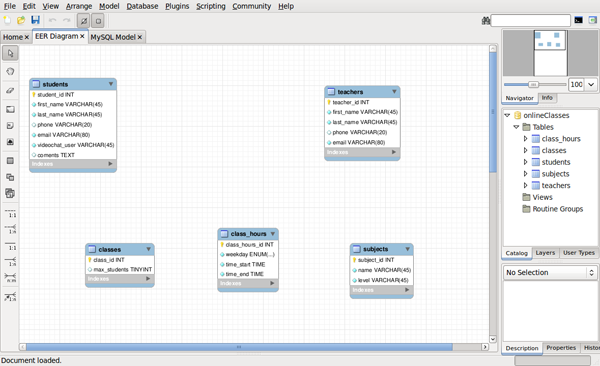Click the save model toolbar icon
600x366 pixels.
(x=36, y=20)
